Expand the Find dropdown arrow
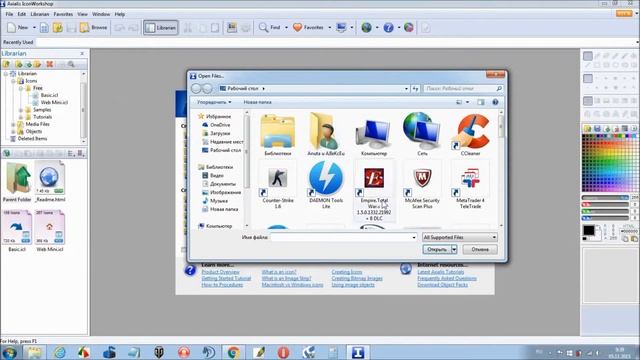Viewport: 640px width, 360px height. pyautogui.click(x=286, y=27)
